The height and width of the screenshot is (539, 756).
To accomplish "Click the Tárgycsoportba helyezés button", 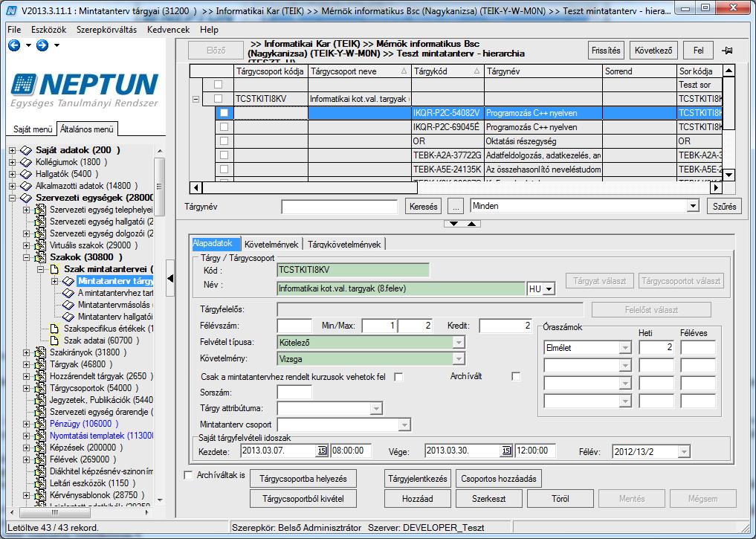I will [303, 479].
